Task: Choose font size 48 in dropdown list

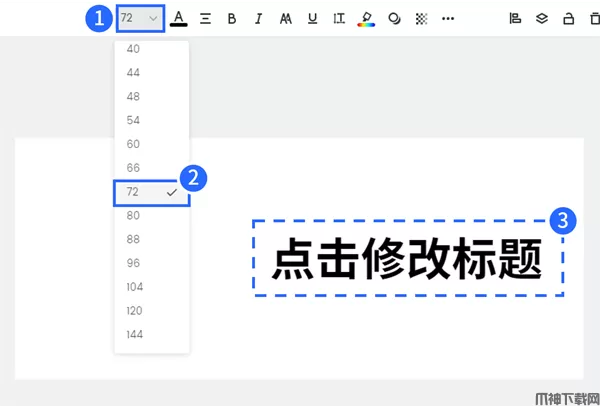Action: pyautogui.click(x=134, y=96)
